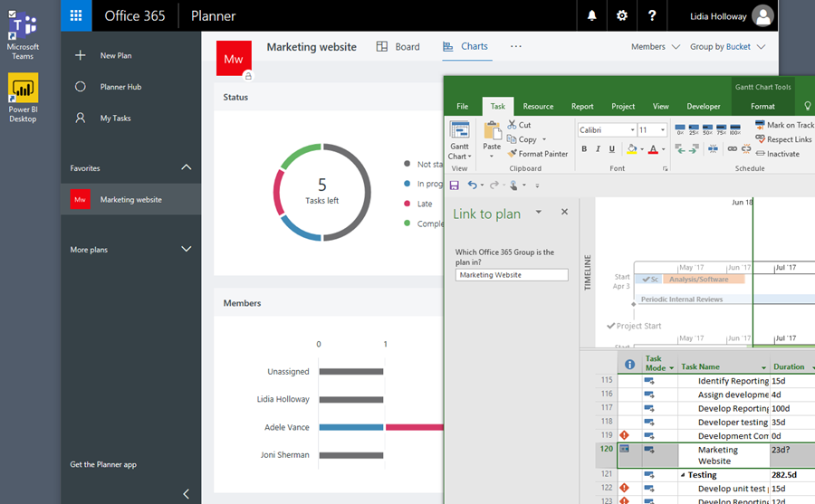Toggle underline formatting in the ribbon

(x=611, y=149)
